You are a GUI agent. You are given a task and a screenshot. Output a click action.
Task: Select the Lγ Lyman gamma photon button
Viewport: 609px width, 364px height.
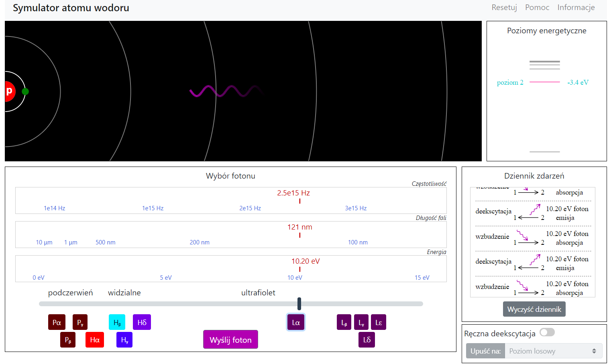click(361, 322)
